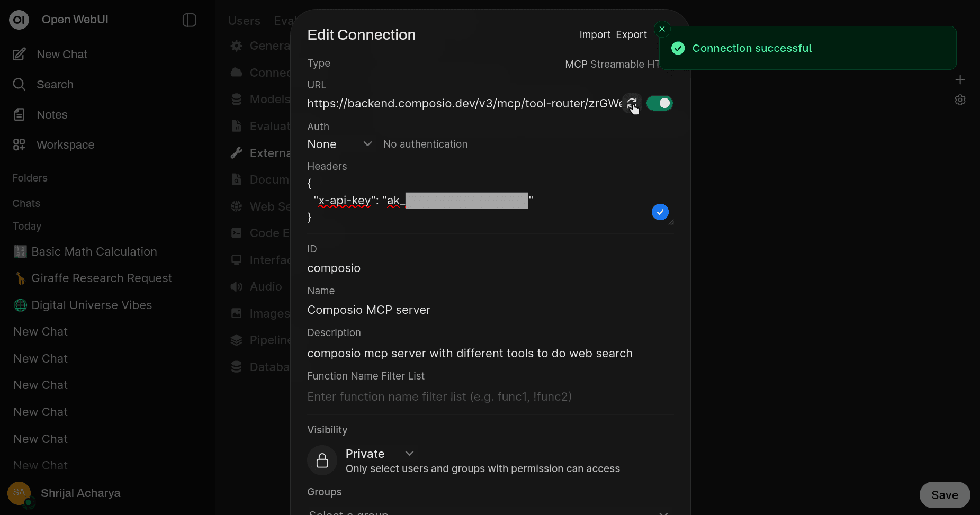The width and height of the screenshot is (980, 515).
Task: Click the plus add connection icon
Action: coord(960,80)
